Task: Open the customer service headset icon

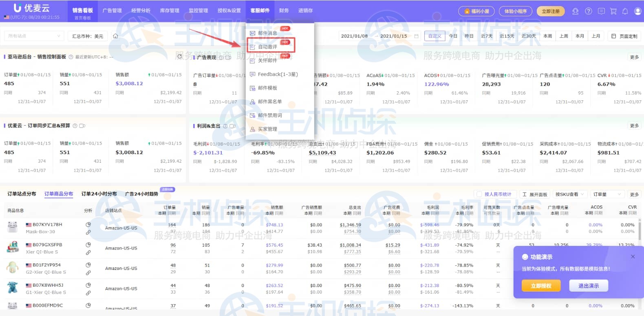Action: pos(575,11)
